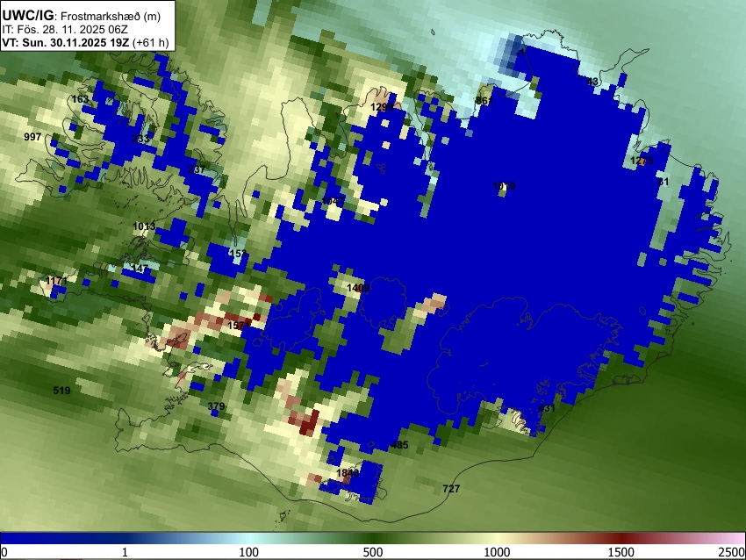Click the map value label '163'

point(80,99)
